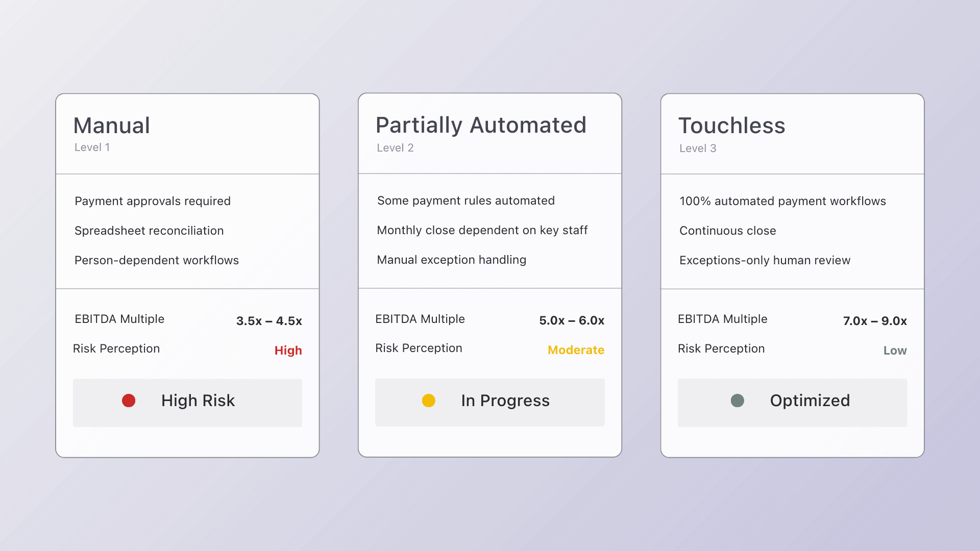Open the Manual card heading
The height and width of the screenshot is (551, 980).
[x=112, y=126]
